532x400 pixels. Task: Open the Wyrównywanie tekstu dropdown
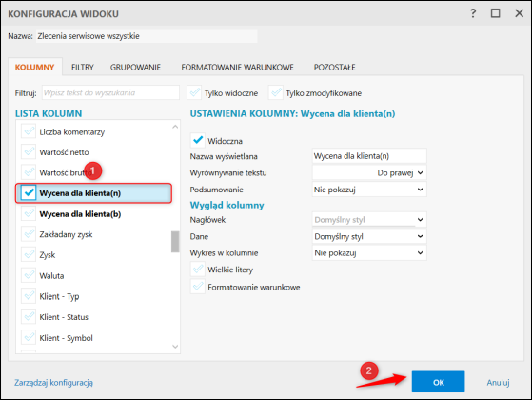(x=369, y=172)
